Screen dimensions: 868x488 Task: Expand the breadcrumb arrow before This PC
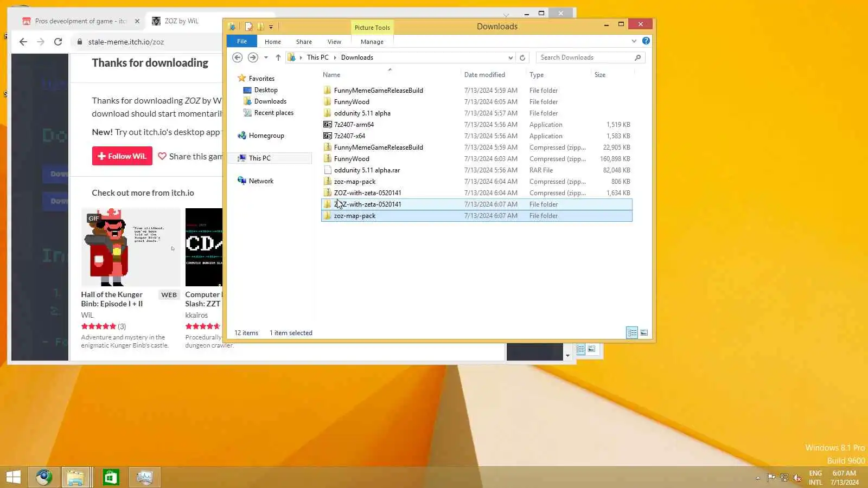(301, 57)
